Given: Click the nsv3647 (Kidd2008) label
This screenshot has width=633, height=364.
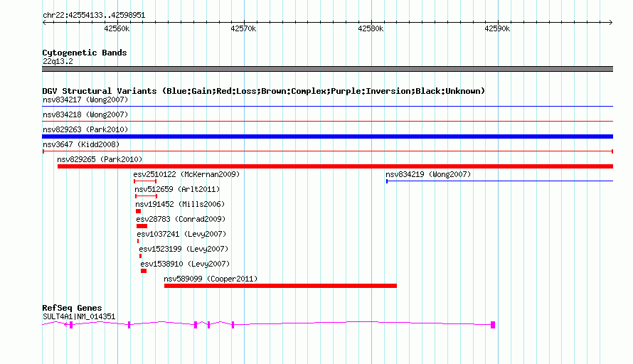Looking at the screenshot, I should pyautogui.click(x=81, y=144).
